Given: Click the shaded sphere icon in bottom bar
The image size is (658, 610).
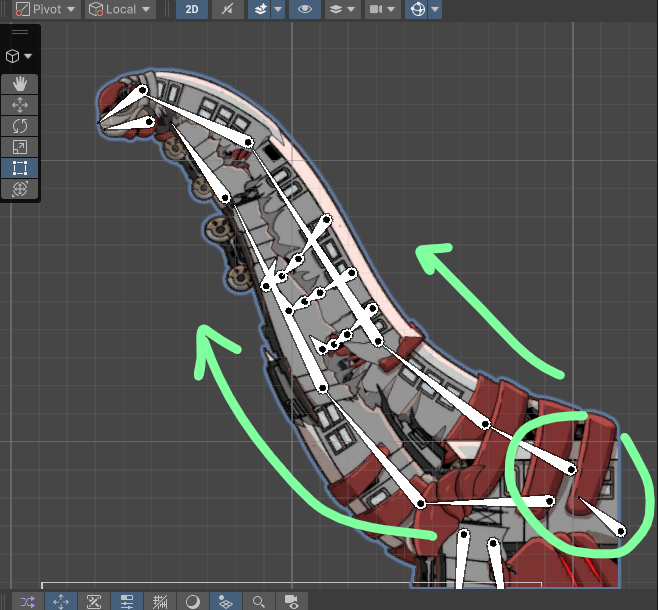Looking at the screenshot, I should (193, 602).
